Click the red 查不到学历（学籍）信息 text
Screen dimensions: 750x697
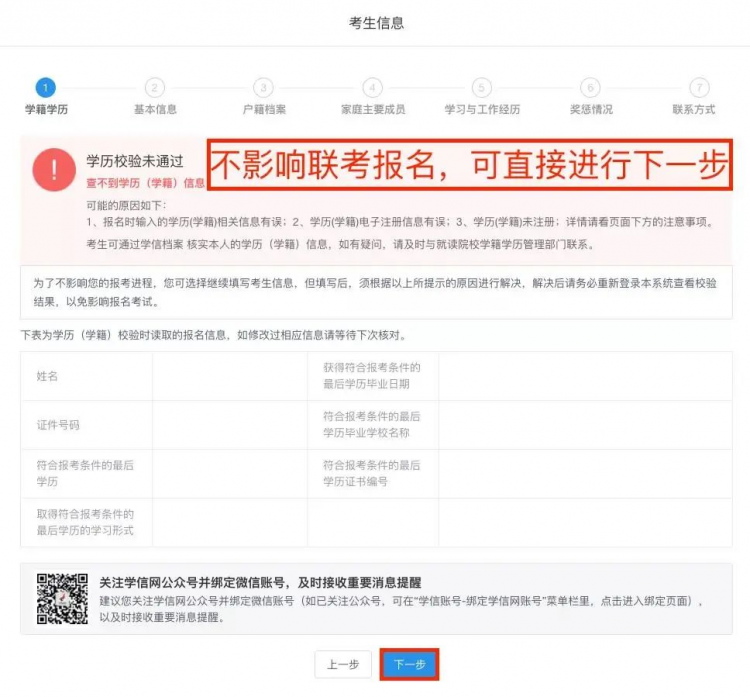click(x=145, y=183)
